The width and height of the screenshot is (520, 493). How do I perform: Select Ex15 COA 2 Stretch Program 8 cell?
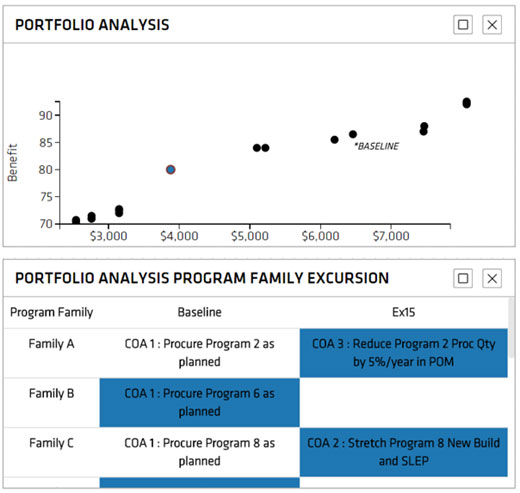point(404,452)
